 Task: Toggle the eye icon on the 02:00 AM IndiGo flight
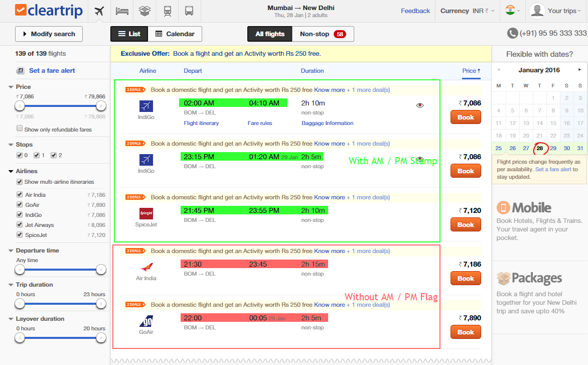coord(420,105)
